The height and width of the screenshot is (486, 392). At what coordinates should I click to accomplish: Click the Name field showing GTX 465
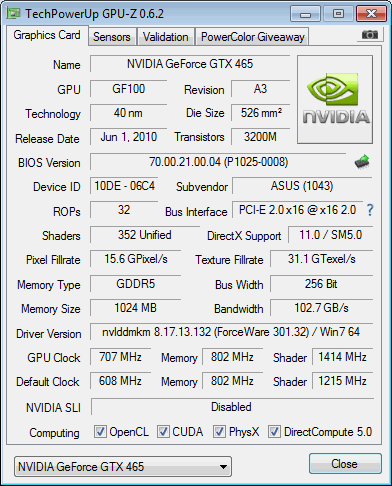pyautogui.click(x=190, y=64)
